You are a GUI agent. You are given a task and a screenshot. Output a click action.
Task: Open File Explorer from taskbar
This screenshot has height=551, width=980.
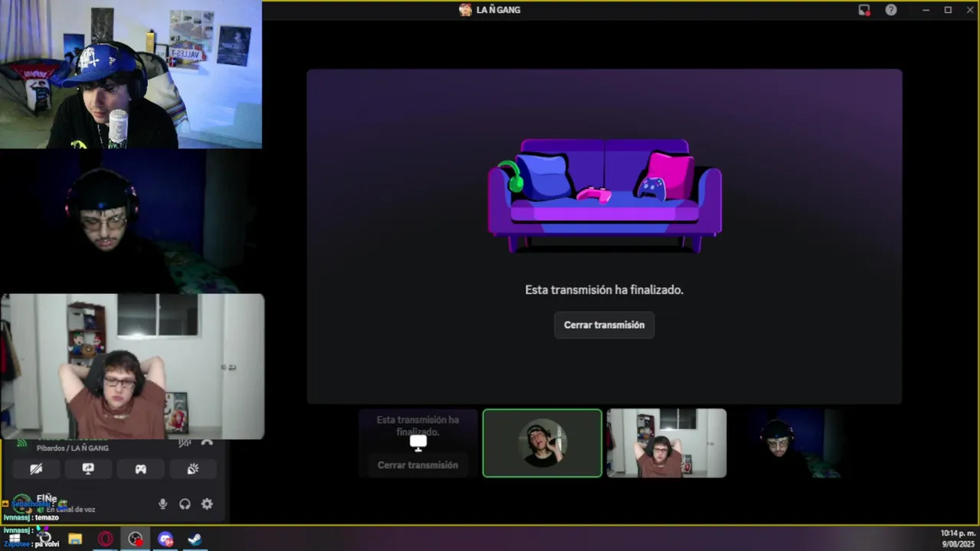[x=74, y=539]
